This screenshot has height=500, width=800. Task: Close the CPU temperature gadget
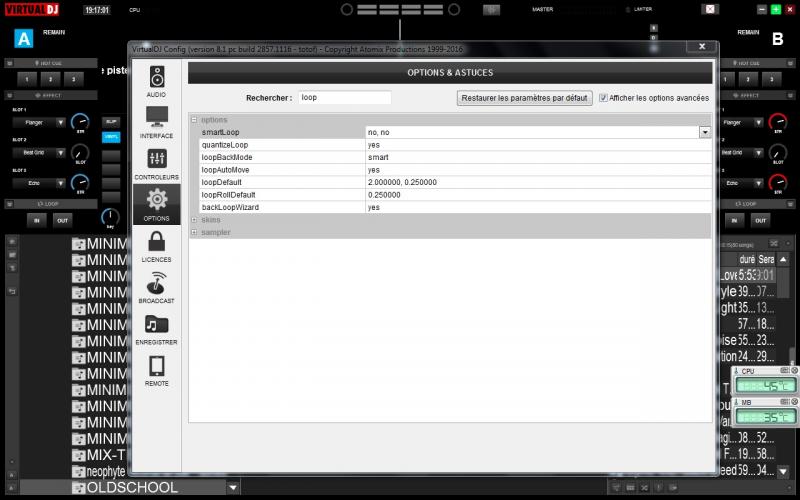pos(794,370)
